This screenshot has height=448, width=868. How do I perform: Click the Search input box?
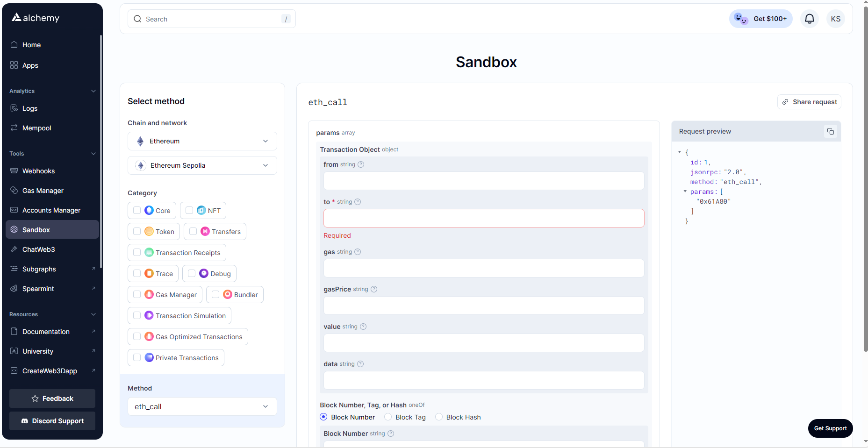(212, 19)
